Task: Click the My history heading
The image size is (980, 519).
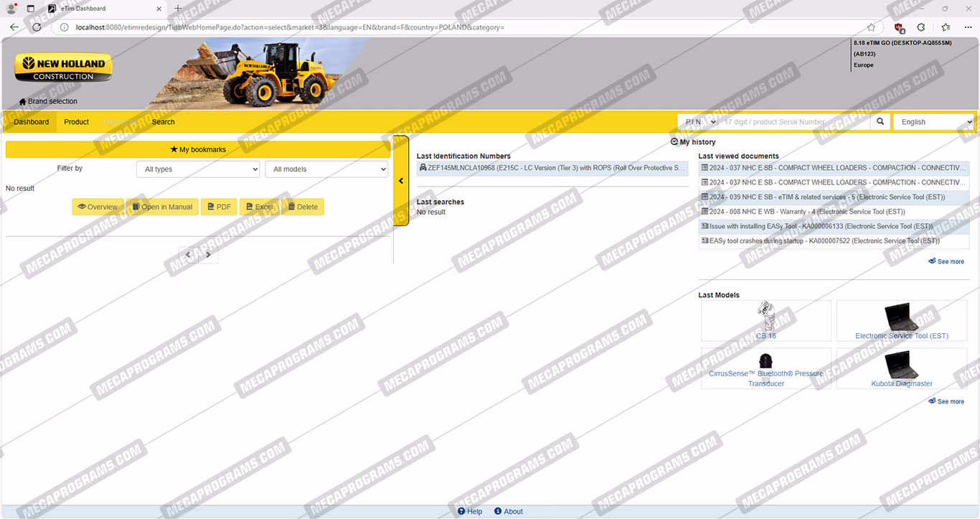Action: tap(693, 142)
